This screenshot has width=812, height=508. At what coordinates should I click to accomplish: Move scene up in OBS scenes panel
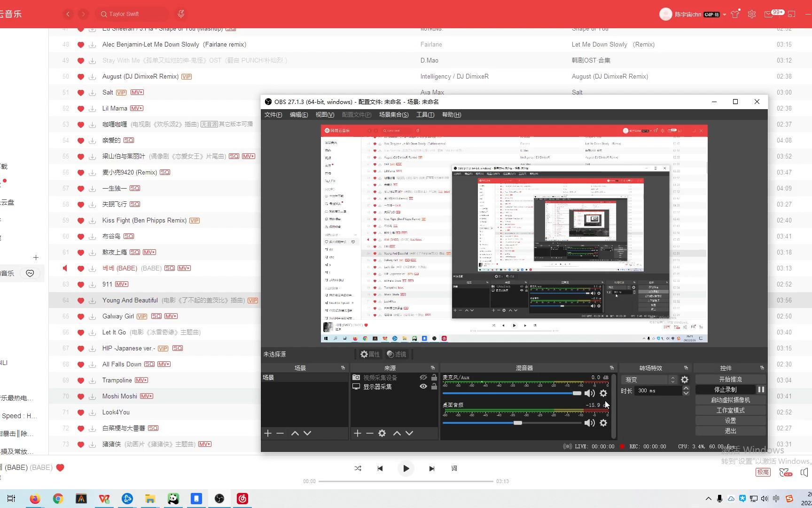(295, 433)
